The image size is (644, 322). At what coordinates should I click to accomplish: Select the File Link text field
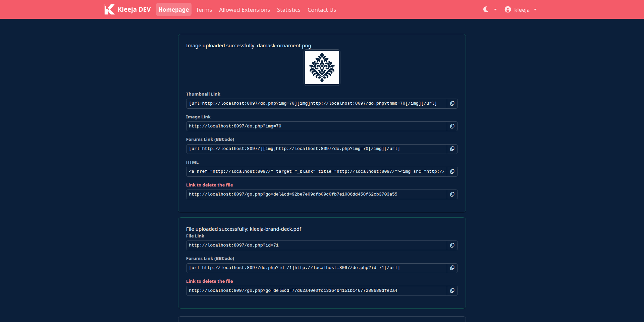(x=316, y=246)
